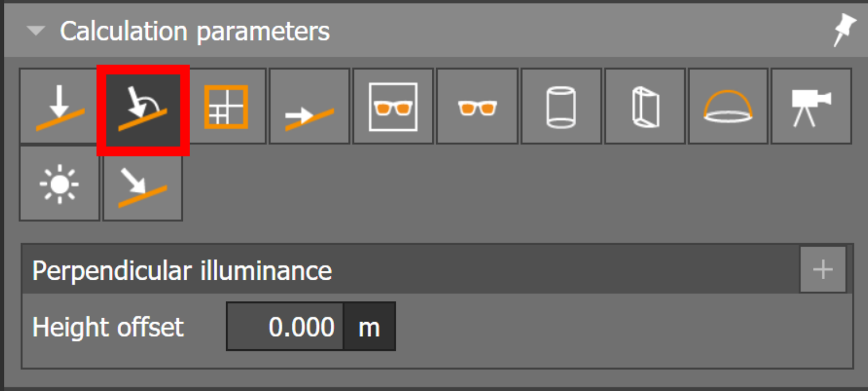Click the Height offset label
The image size is (868, 391).
click(x=108, y=326)
